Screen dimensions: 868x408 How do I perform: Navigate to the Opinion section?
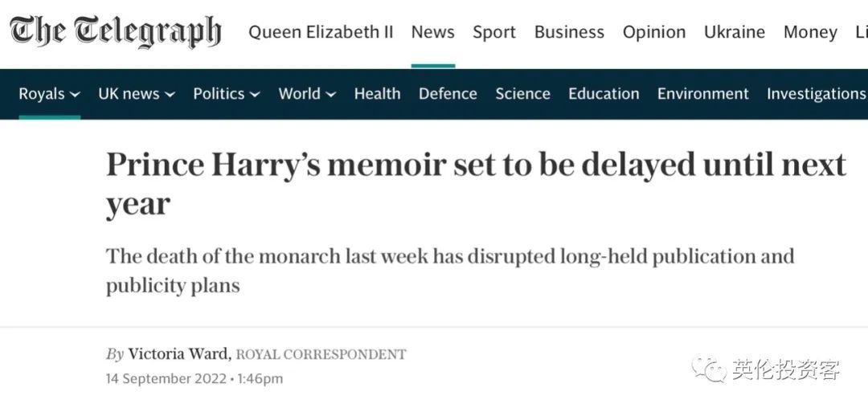(x=654, y=32)
